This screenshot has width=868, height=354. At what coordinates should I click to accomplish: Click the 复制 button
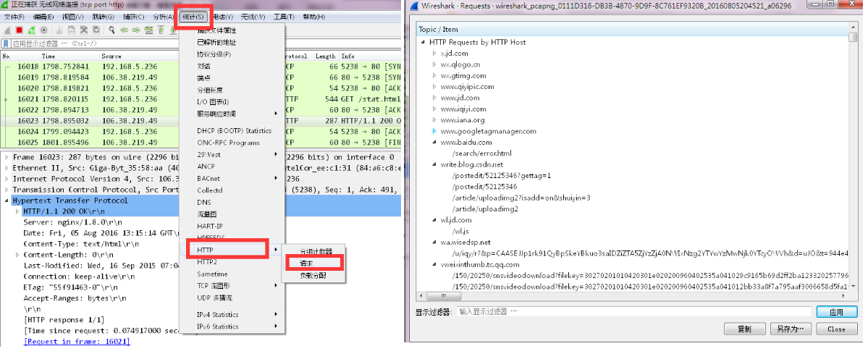pyautogui.click(x=744, y=329)
